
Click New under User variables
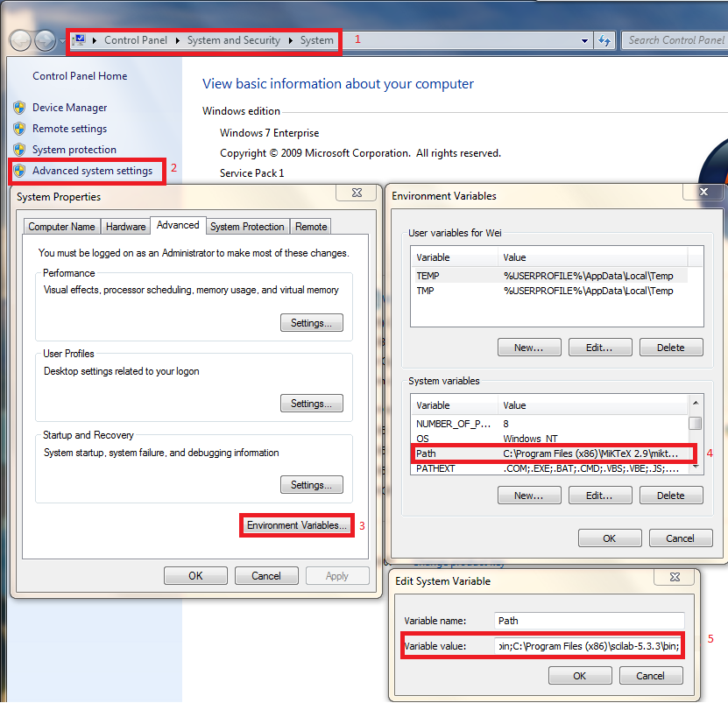click(529, 348)
